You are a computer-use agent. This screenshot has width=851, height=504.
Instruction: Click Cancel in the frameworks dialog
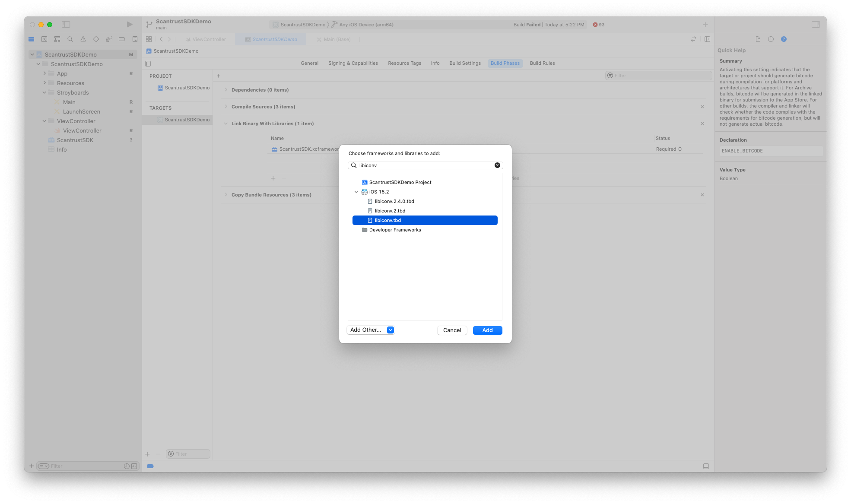tap(452, 330)
